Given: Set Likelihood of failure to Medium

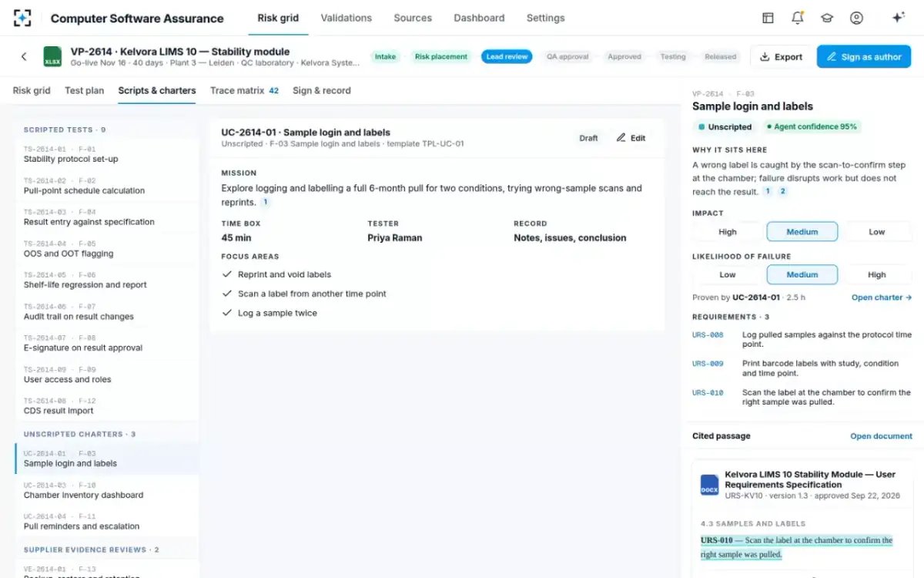Looking at the screenshot, I should (802, 274).
